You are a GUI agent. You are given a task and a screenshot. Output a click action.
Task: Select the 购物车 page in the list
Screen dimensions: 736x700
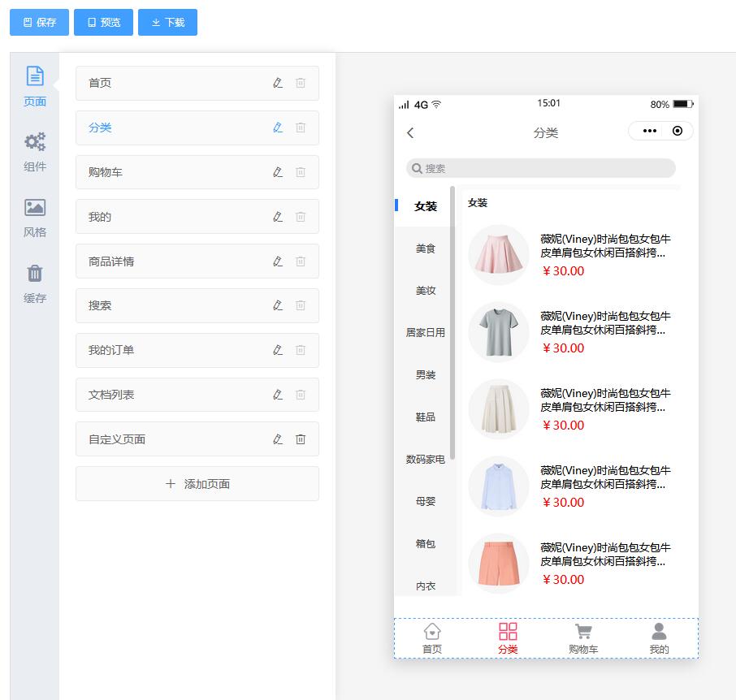click(x=197, y=172)
